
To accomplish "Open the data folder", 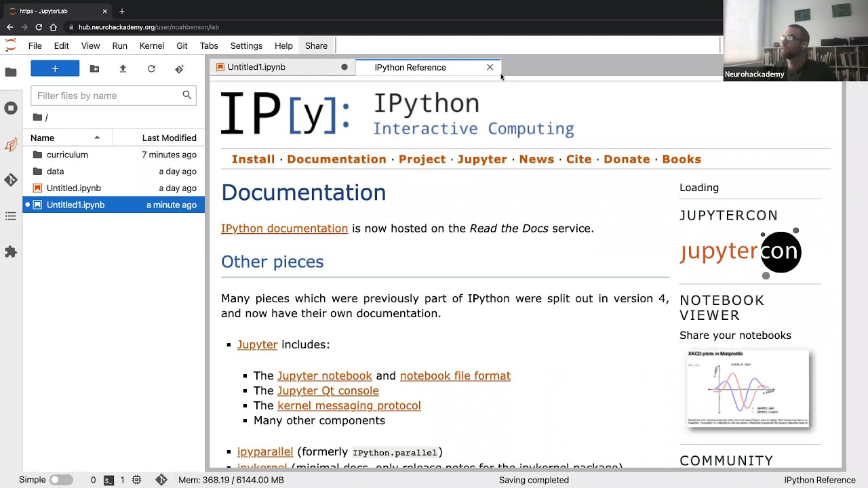I will [x=114, y=171].
